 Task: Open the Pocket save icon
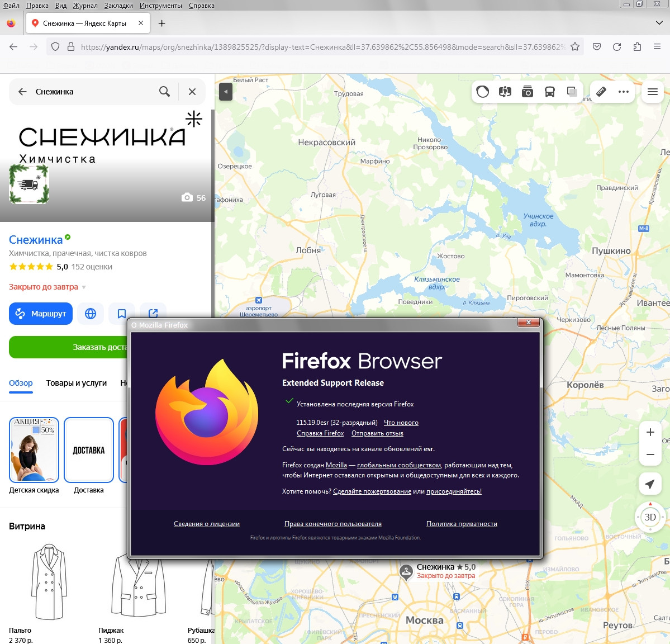(x=597, y=47)
